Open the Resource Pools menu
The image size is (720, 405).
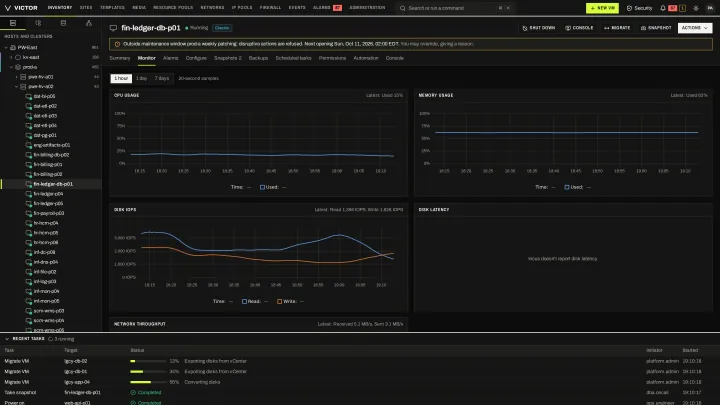173,8
